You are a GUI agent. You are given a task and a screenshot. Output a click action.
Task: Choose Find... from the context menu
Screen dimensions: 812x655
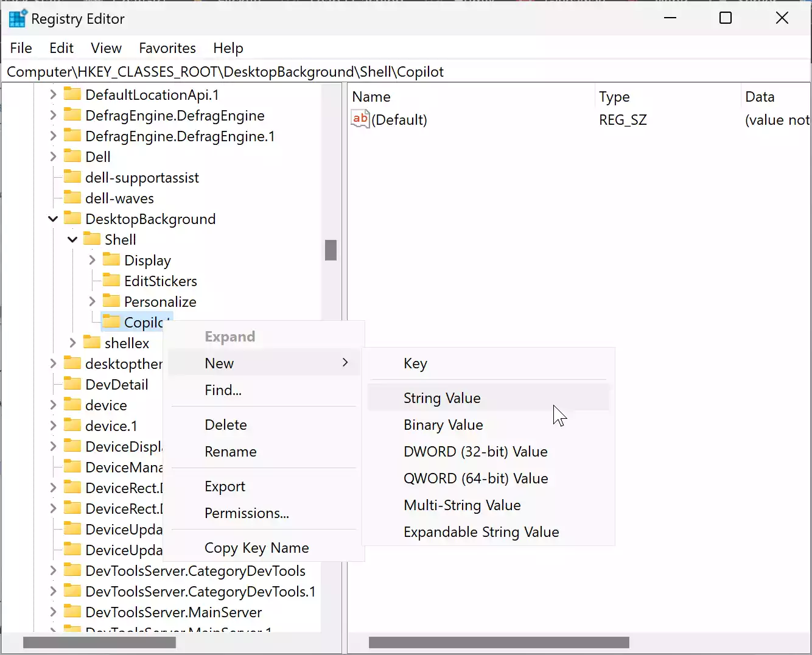point(264,390)
